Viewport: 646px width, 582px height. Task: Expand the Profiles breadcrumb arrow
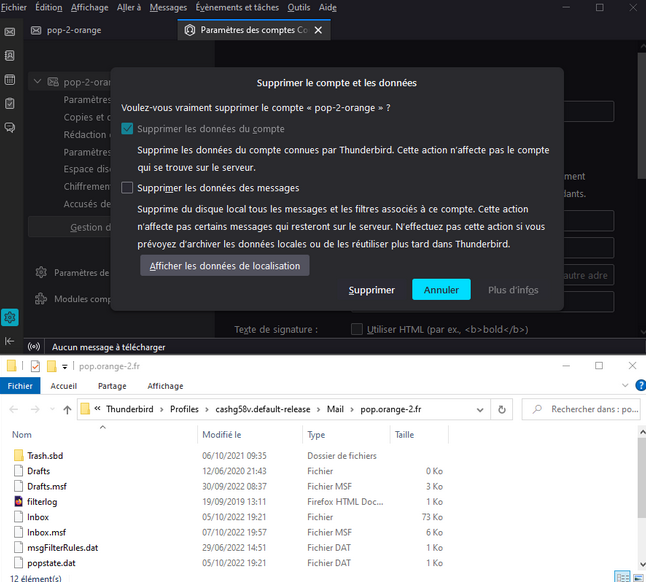click(x=207, y=409)
